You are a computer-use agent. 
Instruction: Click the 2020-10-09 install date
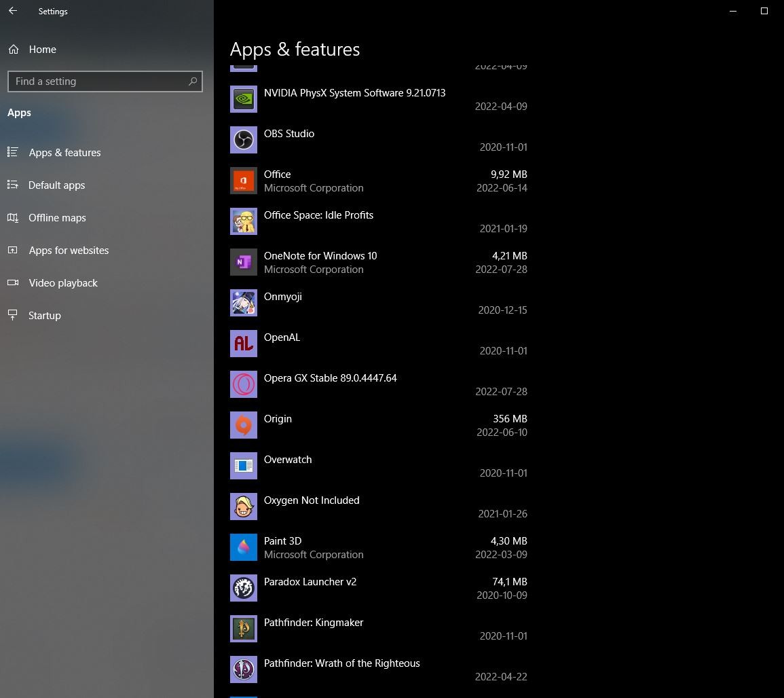click(x=502, y=595)
